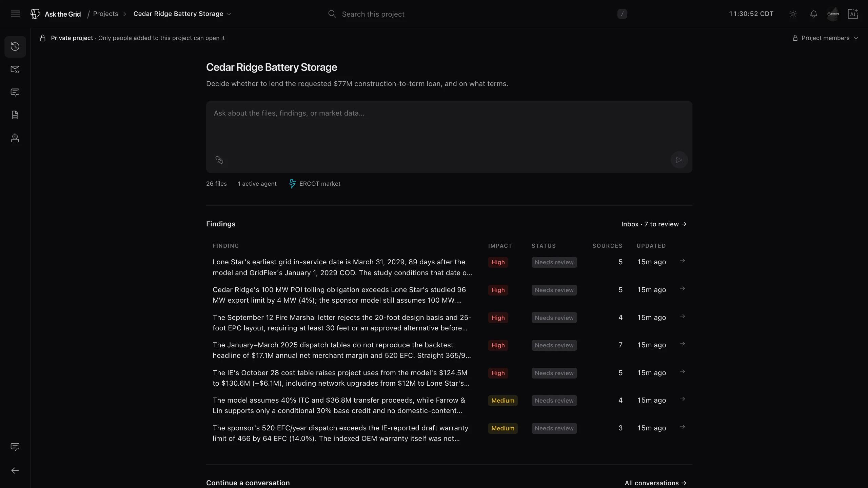Click the send message button
868x488 pixels.
click(679, 160)
